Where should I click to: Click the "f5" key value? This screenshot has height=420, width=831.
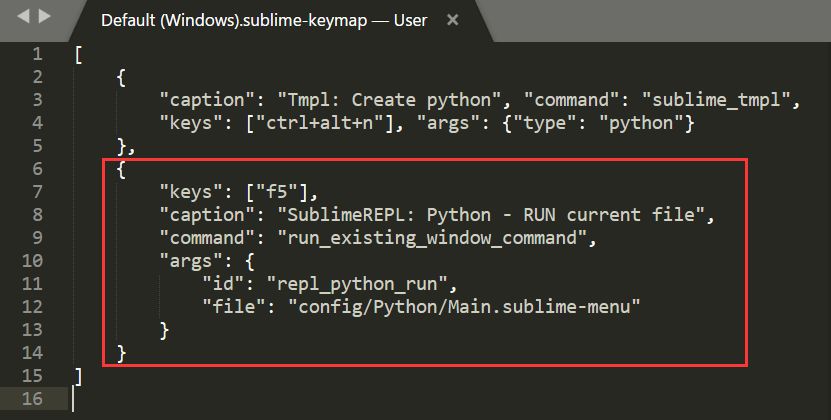[x=277, y=192]
